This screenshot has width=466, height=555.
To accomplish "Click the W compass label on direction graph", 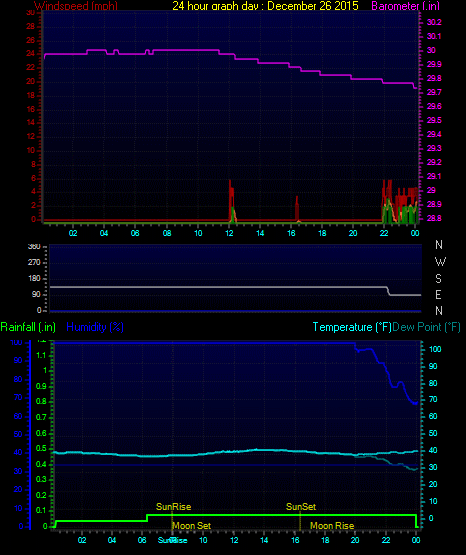I will (440, 262).
